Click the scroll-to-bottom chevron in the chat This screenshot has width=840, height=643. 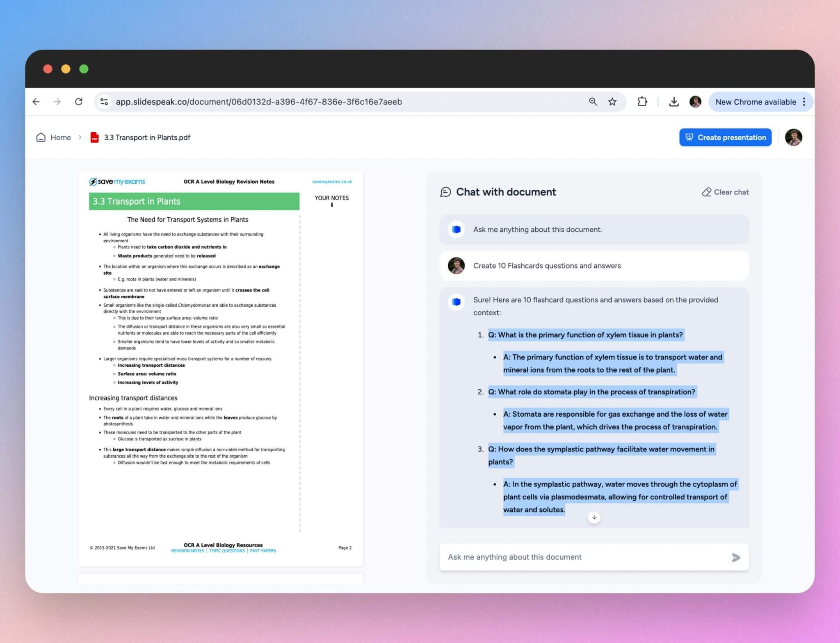coord(594,517)
